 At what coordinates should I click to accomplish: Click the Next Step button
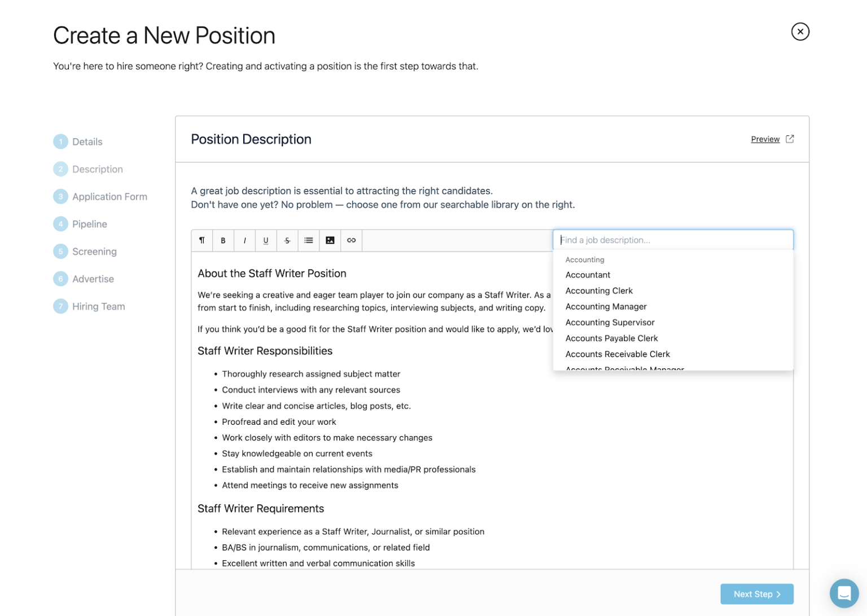click(x=756, y=593)
